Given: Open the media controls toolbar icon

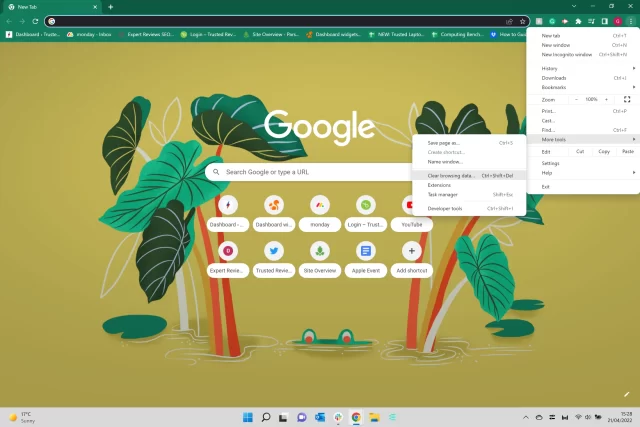Looking at the screenshot, I should click(591, 21).
